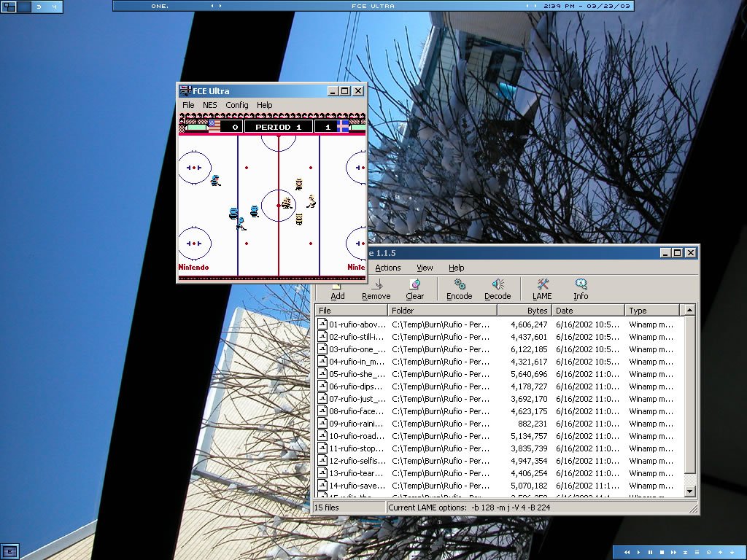Click the eject icon in media bar
Image resolution: width=747 pixels, height=560 pixels.
click(x=686, y=553)
